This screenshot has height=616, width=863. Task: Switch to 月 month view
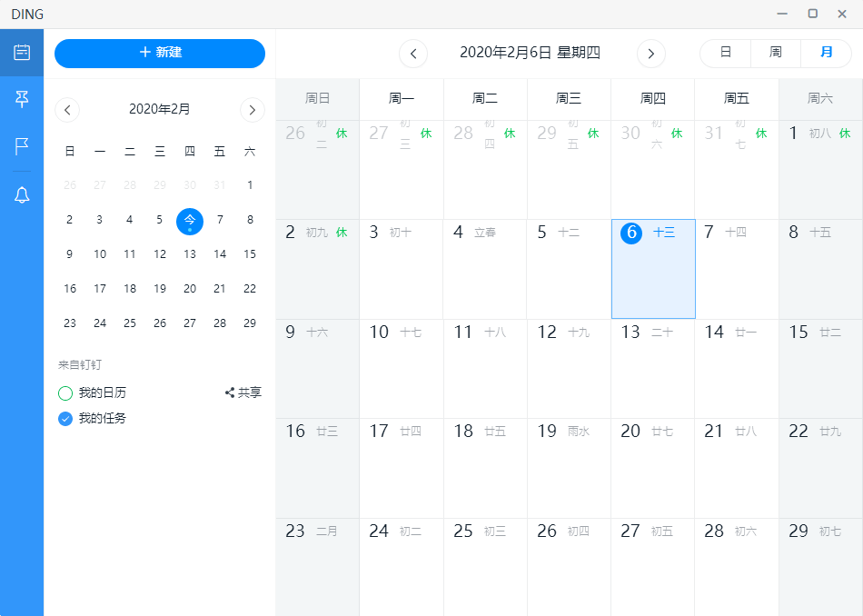[825, 54]
